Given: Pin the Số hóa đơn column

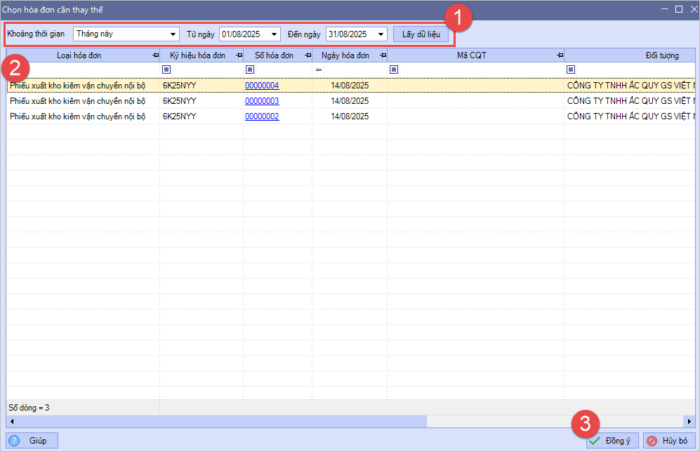Looking at the screenshot, I should (306, 55).
